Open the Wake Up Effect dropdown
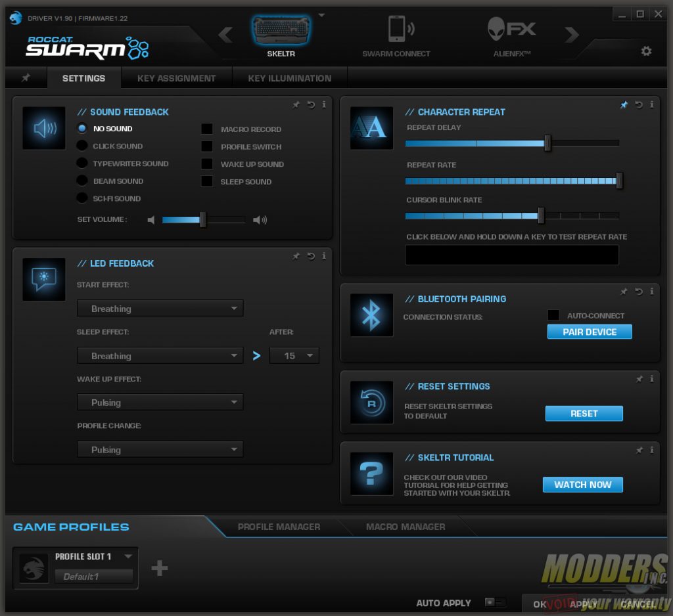673x616 pixels. tap(160, 403)
